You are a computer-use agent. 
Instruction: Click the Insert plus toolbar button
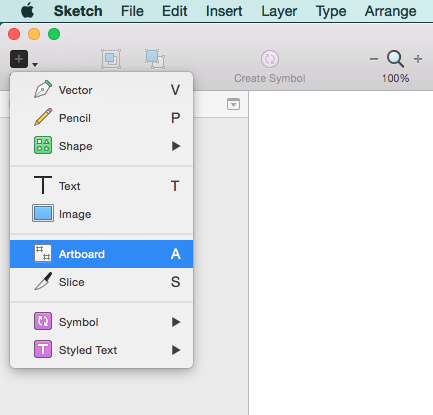tap(19, 59)
